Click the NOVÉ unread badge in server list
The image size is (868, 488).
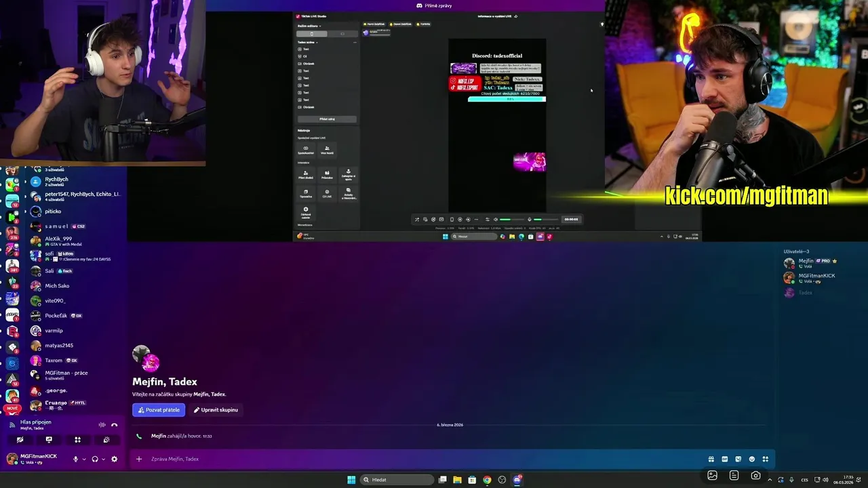click(x=12, y=409)
